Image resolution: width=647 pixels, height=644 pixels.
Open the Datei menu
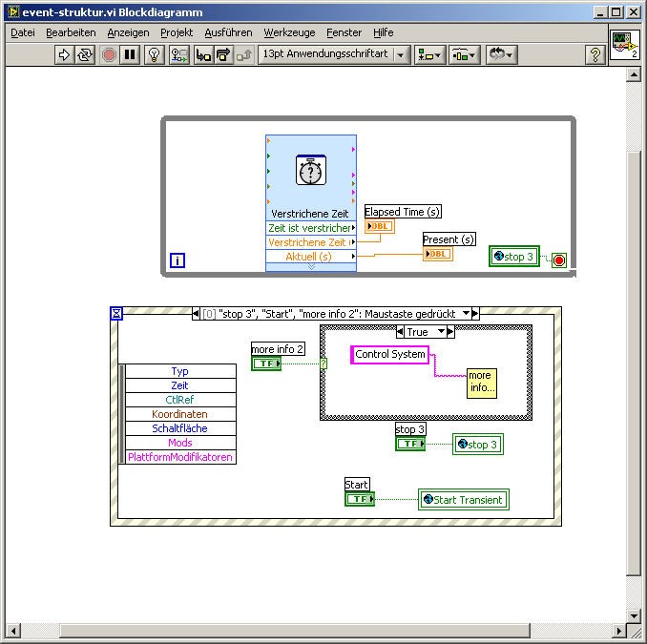[x=23, y=32]
